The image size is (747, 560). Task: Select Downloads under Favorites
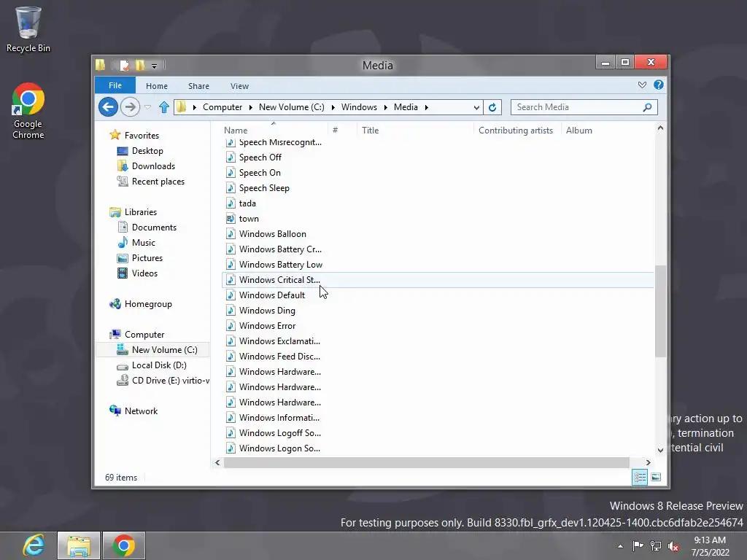pos(146,166)
